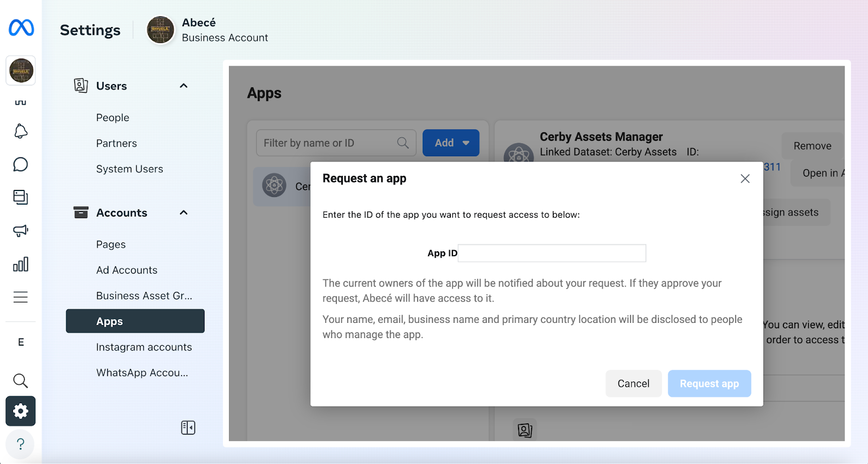Image resolution: width=868 pixels, height=464 pixels.
Task: Open System Users menu item
Action: (x=130, y=169)
